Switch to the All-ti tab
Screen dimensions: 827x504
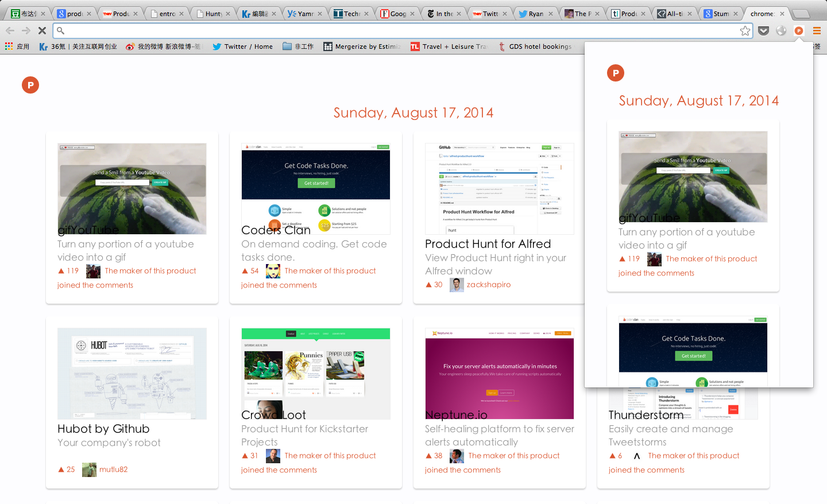pos(675,13)
